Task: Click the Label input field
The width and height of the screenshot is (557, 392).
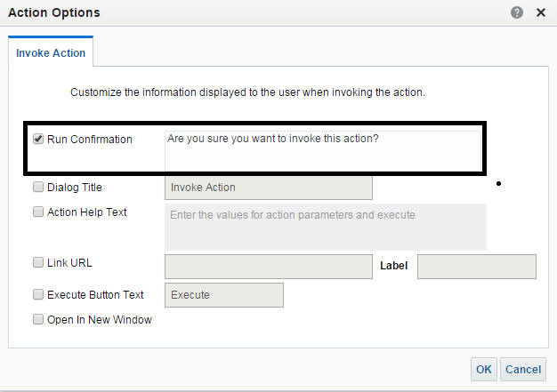Action: 476,267
